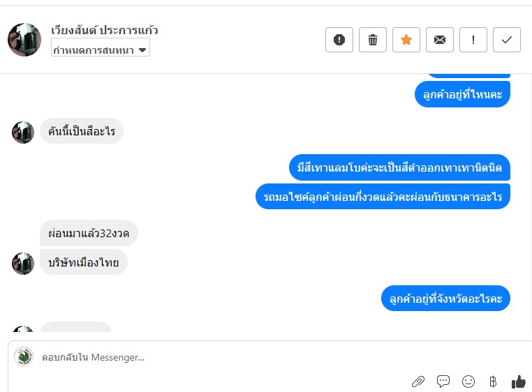The width and height of the screenshot is (532, 392).
Task: Click the reply in Messenger text field
Action: click(209, 357)
